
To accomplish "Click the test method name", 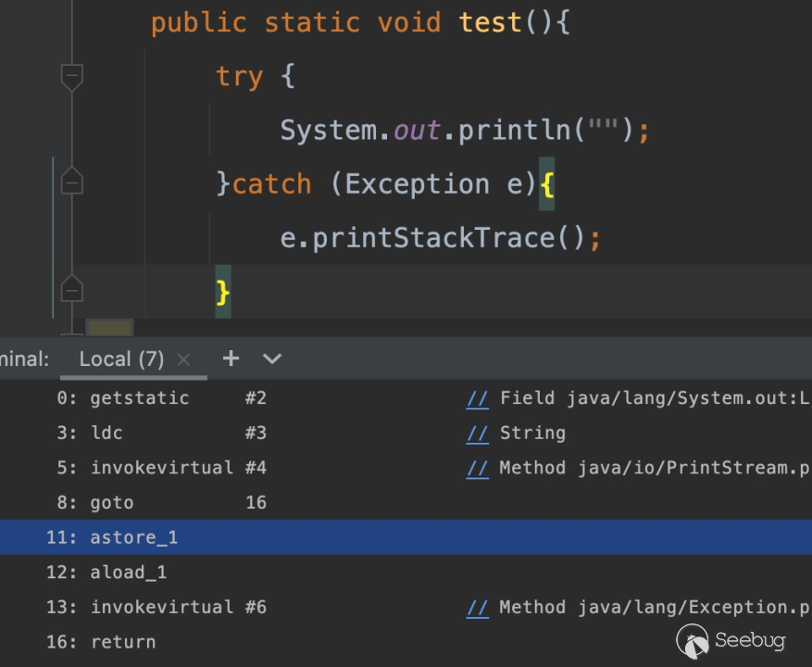I will pos(490,22).
